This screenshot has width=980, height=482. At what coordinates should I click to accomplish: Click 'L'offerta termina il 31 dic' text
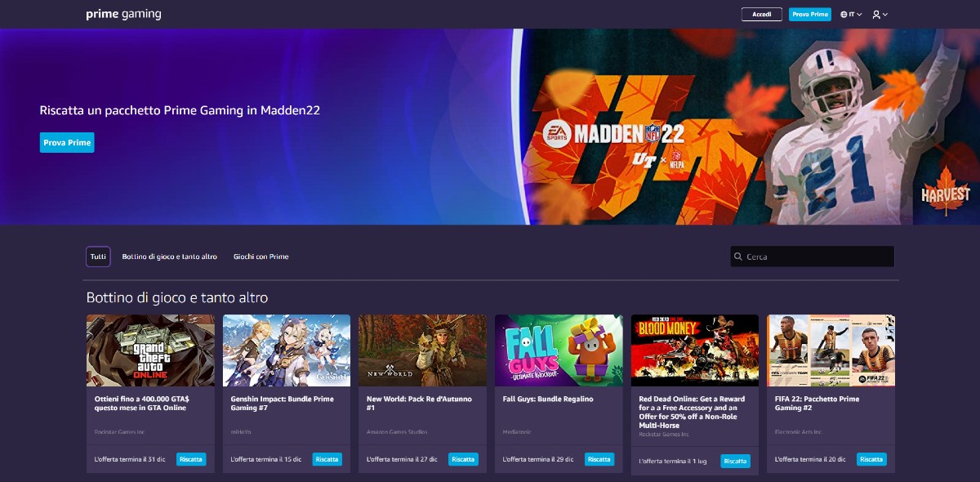click(130, 459)
